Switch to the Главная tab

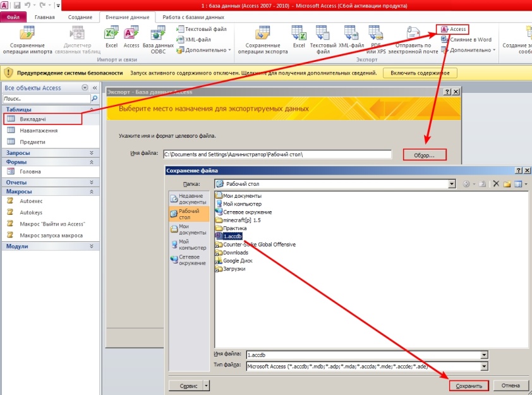pos(44,17)
